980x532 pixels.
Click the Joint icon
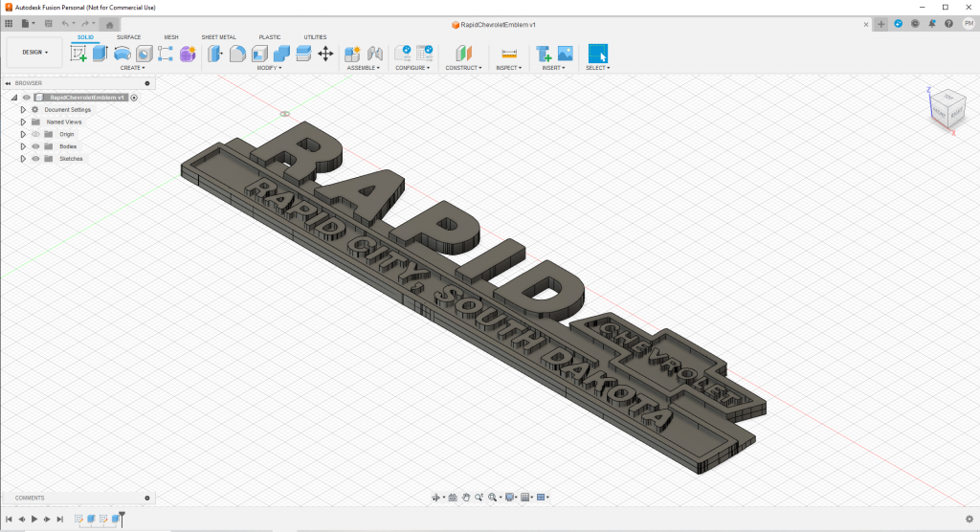coord(375,54)
